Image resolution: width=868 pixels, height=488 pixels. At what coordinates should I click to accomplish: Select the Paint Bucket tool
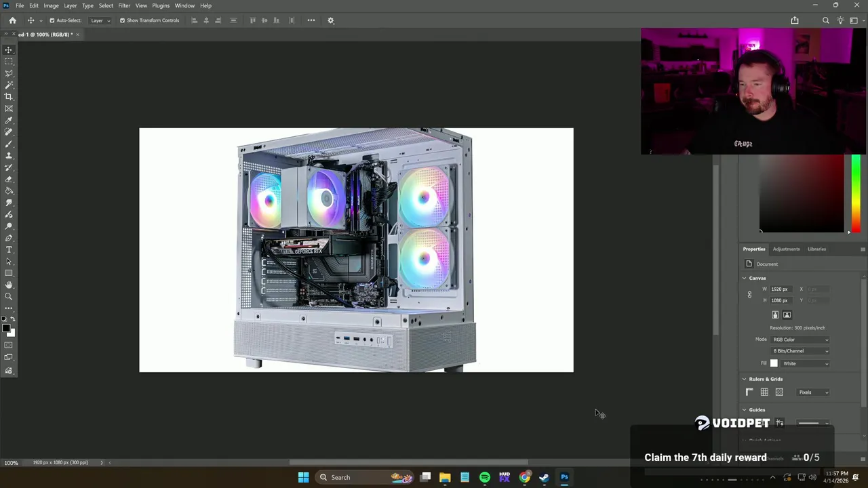pyautogui.click(x=9, y=191)
